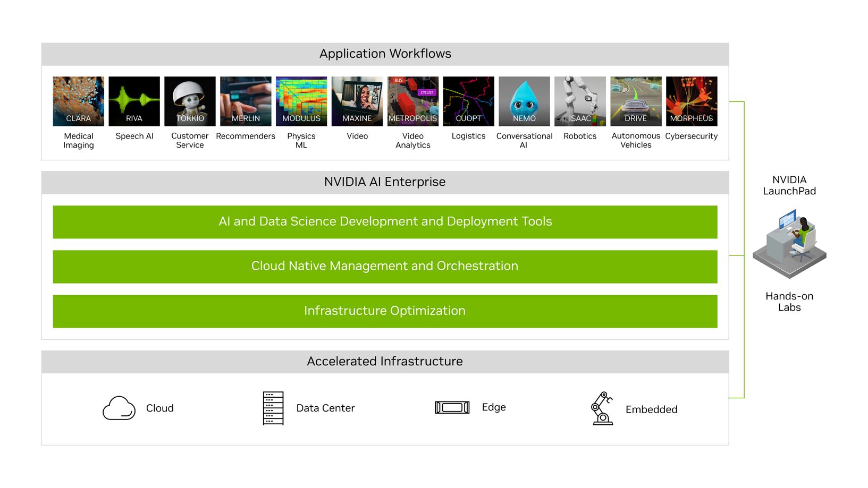This screenshot has height=488, width=868.
Task: Click the "Video Analytics" caption
Action: [x=413, y=141]
